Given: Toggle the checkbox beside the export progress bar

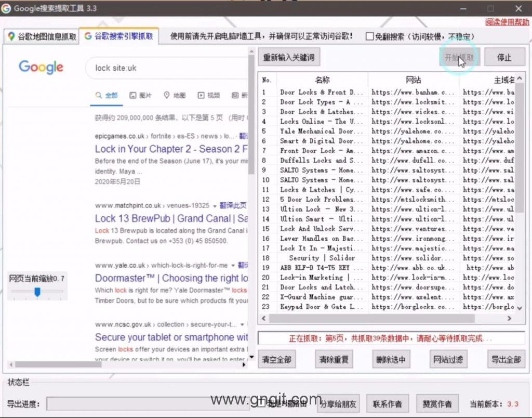Looking at the screenshot, I should click(x=262, y=403).
